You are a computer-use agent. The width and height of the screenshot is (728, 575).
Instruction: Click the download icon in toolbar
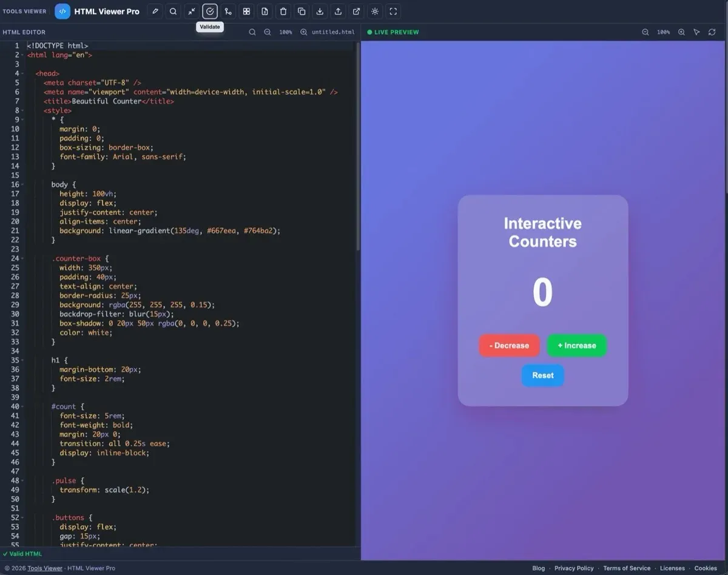[x=320, y=11]
